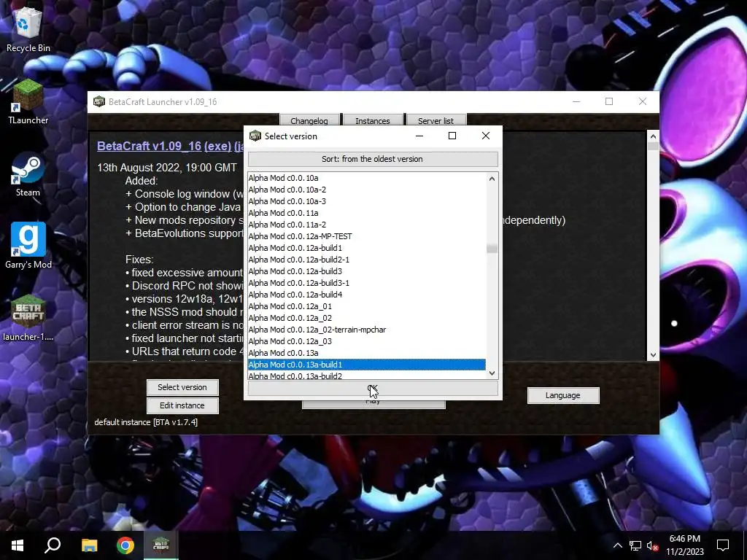Maximize the Select version dialog
747x560 pixels.
pyautogui.click(x=452, y=136)
